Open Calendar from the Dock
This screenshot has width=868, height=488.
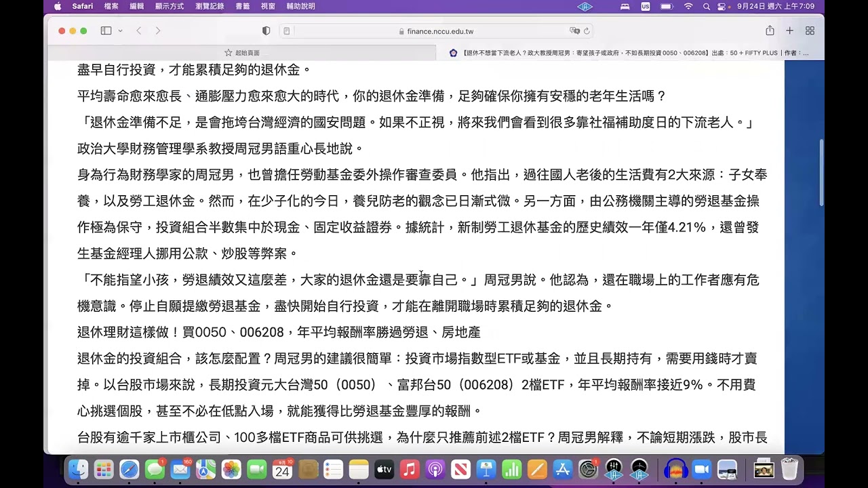(x=282, y=469)
